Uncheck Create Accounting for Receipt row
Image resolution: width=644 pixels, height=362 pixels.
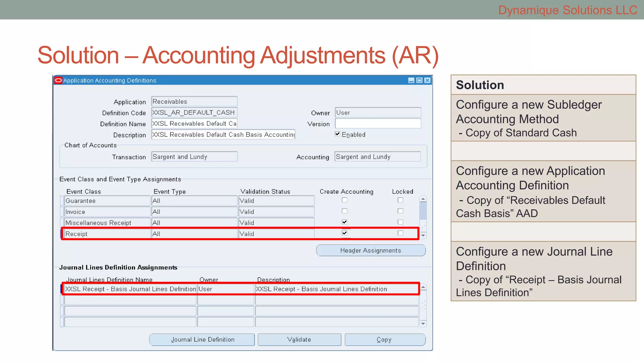coord(345,233)
